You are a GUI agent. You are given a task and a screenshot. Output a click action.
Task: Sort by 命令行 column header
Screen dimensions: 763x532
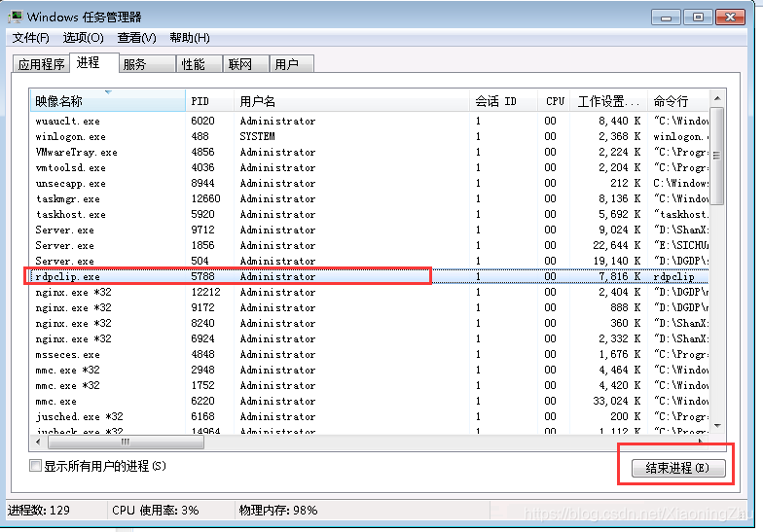tap(678, 101)
